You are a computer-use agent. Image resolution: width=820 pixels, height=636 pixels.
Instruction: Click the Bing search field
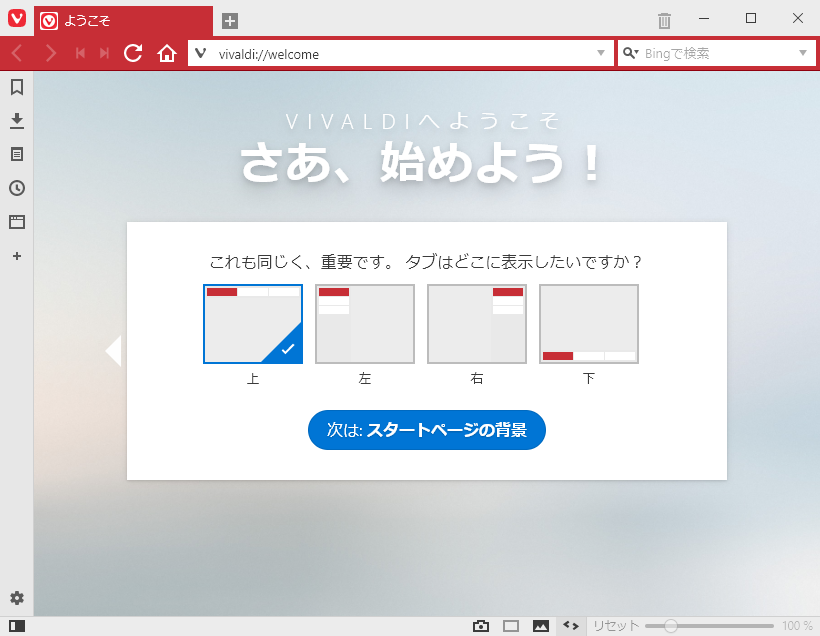click(x=717, y=53)
